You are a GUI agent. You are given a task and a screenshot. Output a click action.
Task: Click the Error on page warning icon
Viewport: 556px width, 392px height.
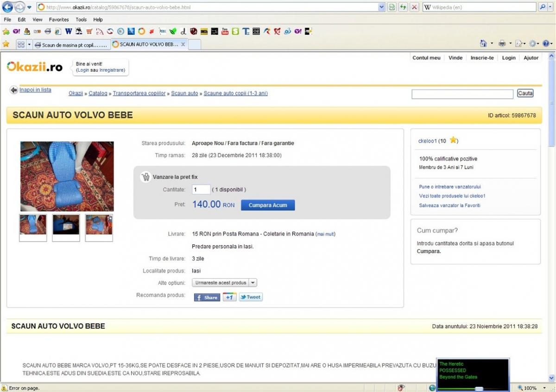pyautogui.click(x=5, y=388)
